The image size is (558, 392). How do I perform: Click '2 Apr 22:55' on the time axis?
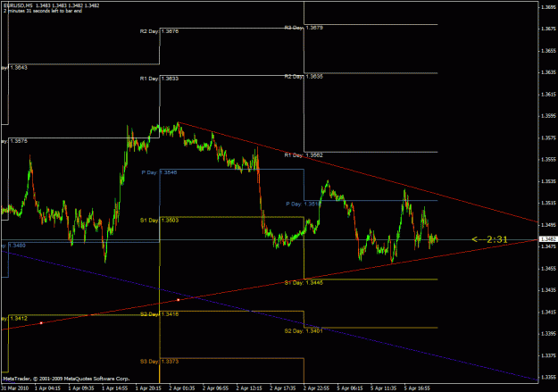[x=316, y=388]
